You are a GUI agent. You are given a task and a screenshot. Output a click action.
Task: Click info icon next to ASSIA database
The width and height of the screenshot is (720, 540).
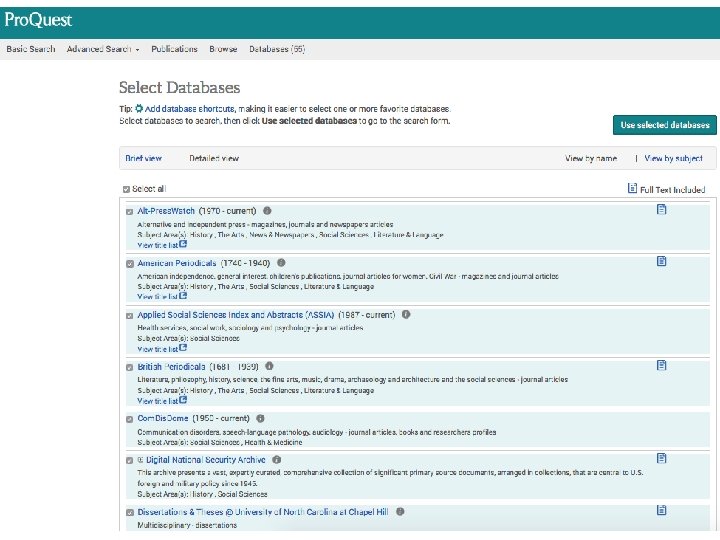pos(406,315)
